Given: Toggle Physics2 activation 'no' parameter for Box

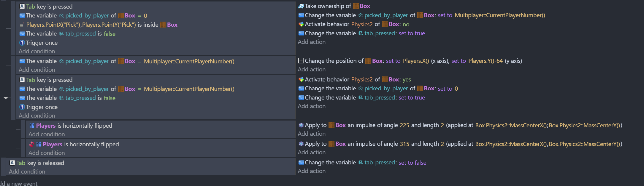Looking at the screenshot, I should coord(406,24).
